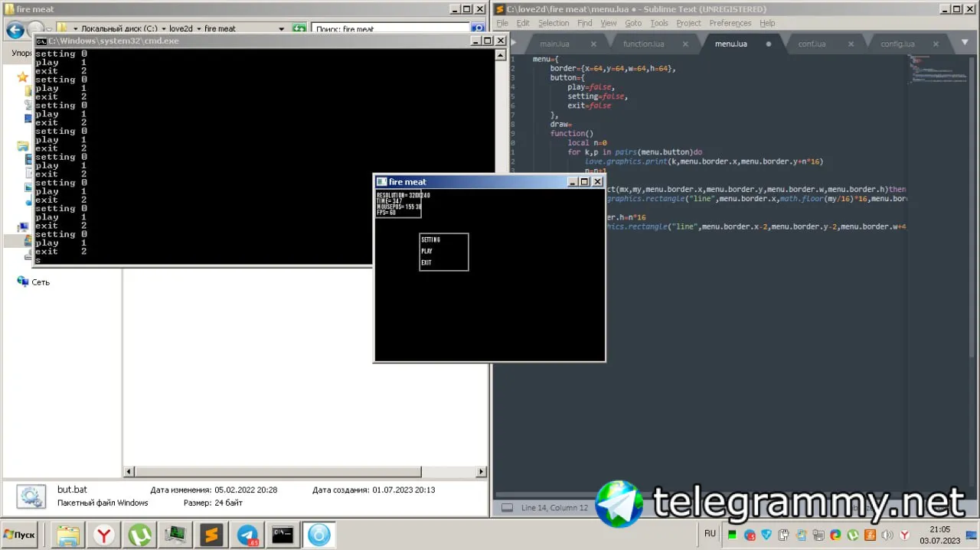Open the address bar history dropdown
This screenshot has height=550, width=980.
coord(282,28)
